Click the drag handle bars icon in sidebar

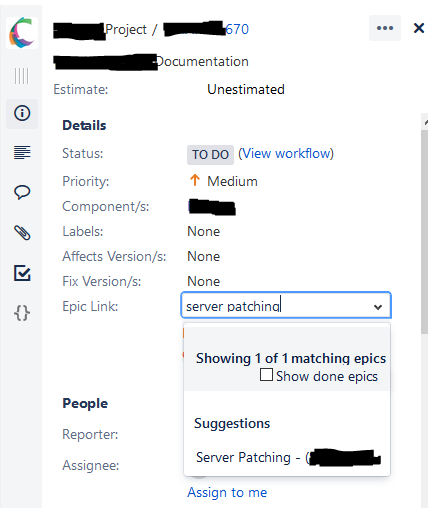coord(22,76)
